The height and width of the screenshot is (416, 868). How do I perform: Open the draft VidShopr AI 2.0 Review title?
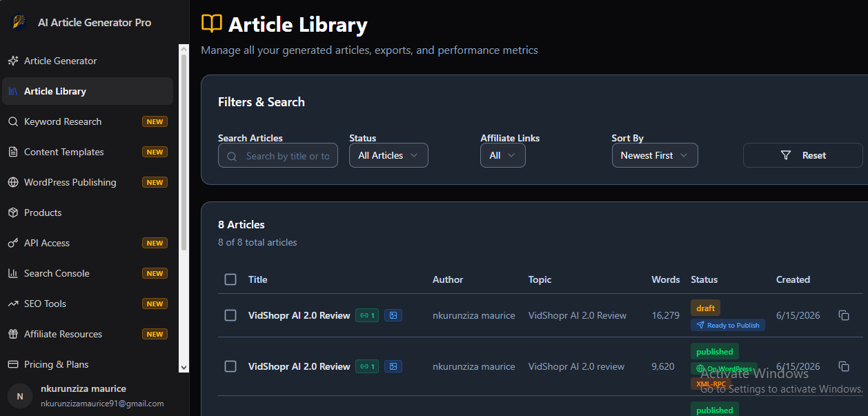(x=299, y=315)
